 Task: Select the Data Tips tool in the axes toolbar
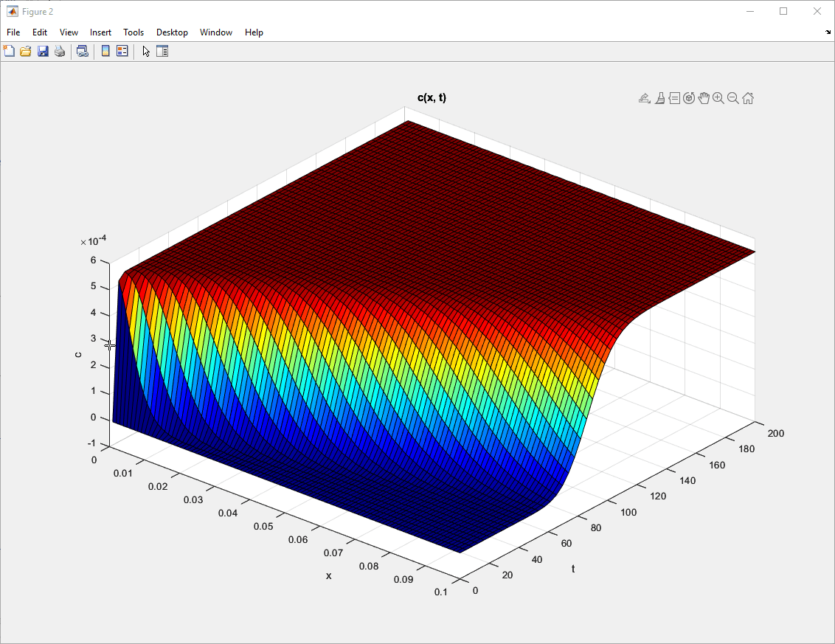point(674,97)
